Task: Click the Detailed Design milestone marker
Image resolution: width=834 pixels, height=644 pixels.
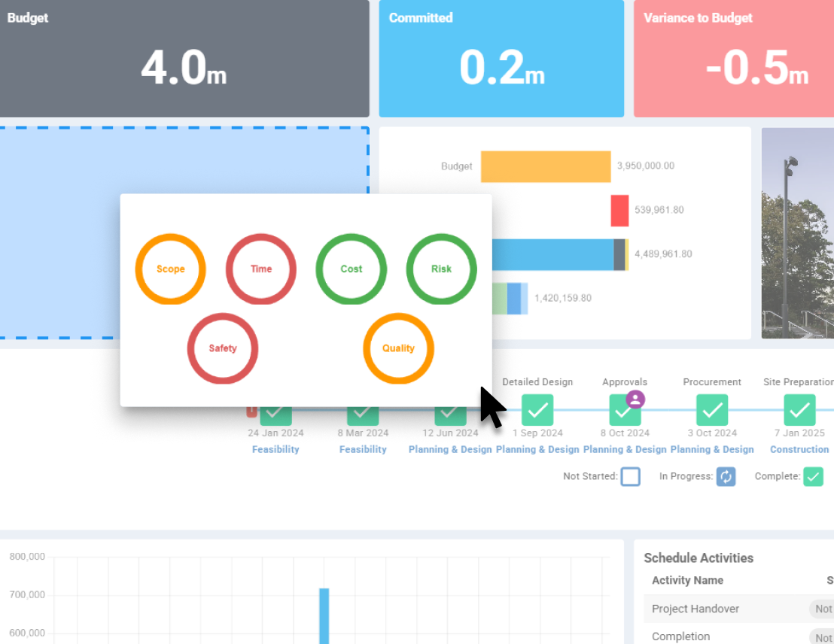Action: 537,410
